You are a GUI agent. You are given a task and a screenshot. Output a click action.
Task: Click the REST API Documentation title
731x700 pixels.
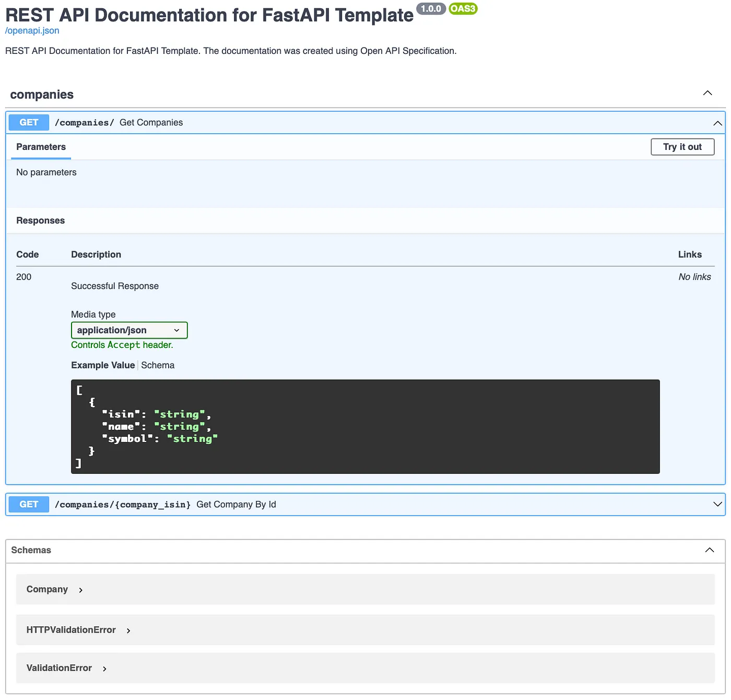pos(209,15)
